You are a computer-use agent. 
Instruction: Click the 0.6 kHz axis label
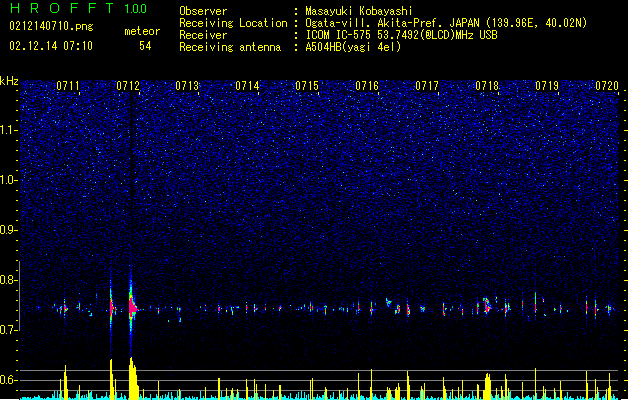9,380
